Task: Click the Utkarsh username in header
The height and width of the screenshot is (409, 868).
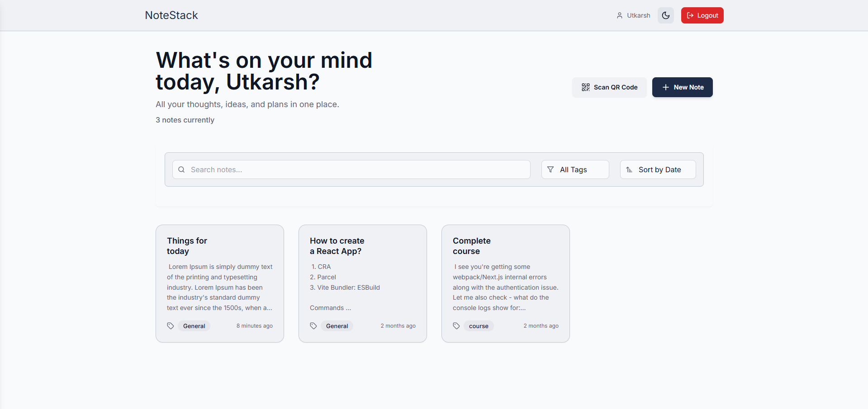Action: tap(638, 15)
